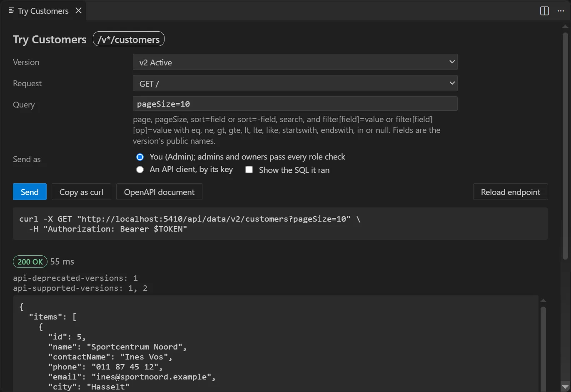The width and height of the screenshot is (571, 392).
Task: Click the Reload endpoint button
Action: click(x=510, y=192)
